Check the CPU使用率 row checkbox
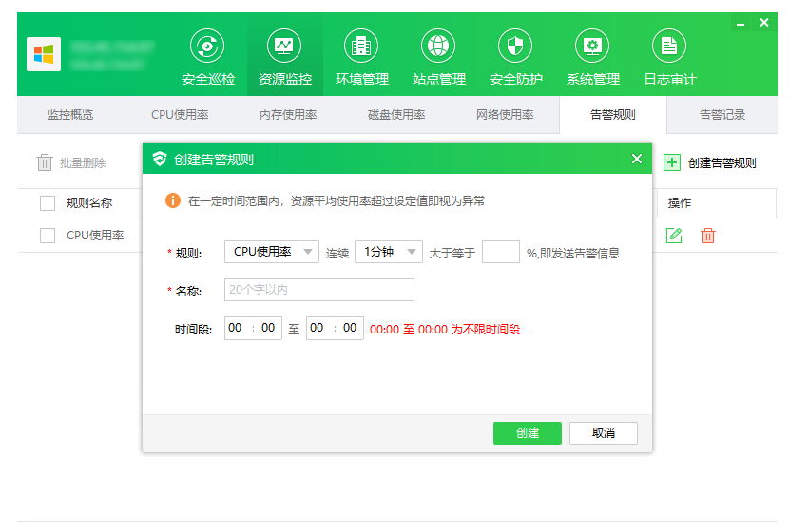Viewport: 789px width, 532px height. (48, 236)
